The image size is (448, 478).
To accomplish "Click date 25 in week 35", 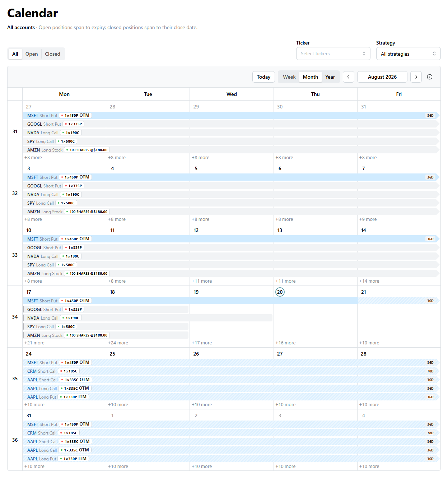I will click(x=112, y=354).
